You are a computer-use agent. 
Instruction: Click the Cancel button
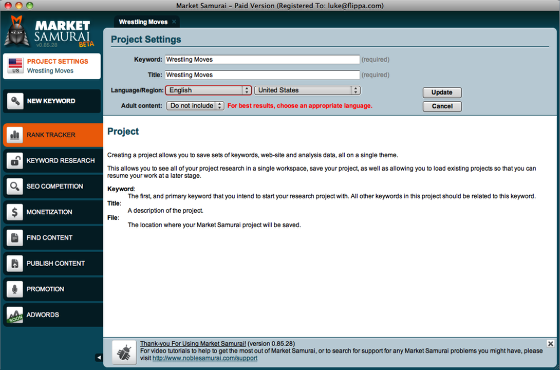point(442,106)
